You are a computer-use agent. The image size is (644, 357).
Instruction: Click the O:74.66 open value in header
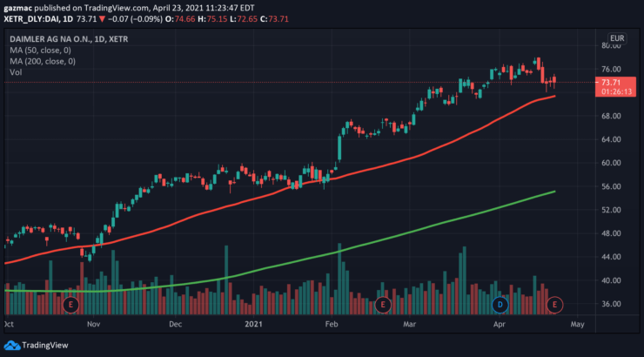[180, 19]
